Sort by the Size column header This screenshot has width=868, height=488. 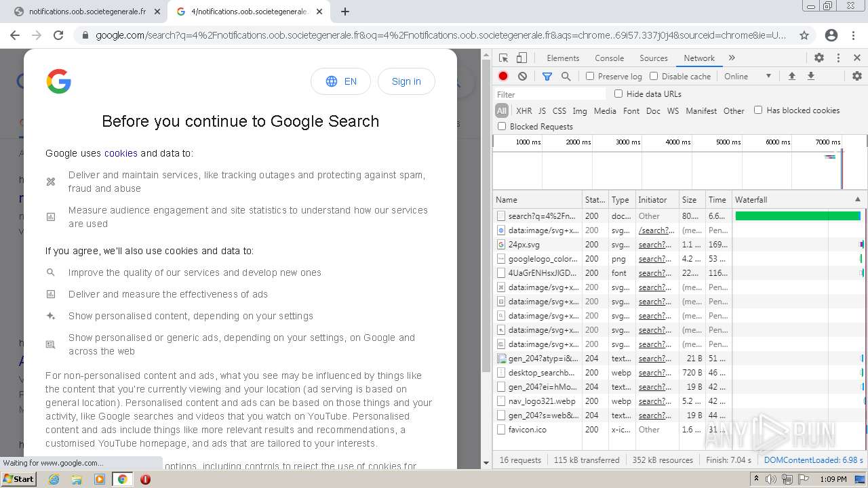[x=692, y=200]
